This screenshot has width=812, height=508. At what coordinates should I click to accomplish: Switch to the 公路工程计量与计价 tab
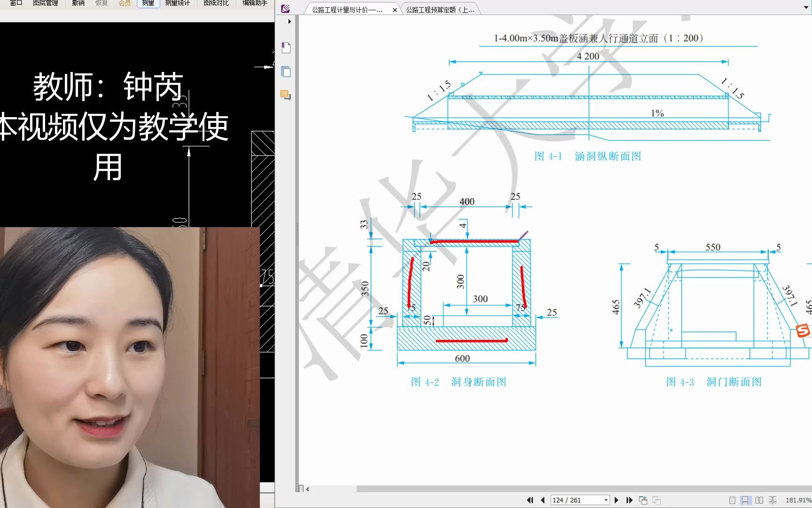coord(347,9)
